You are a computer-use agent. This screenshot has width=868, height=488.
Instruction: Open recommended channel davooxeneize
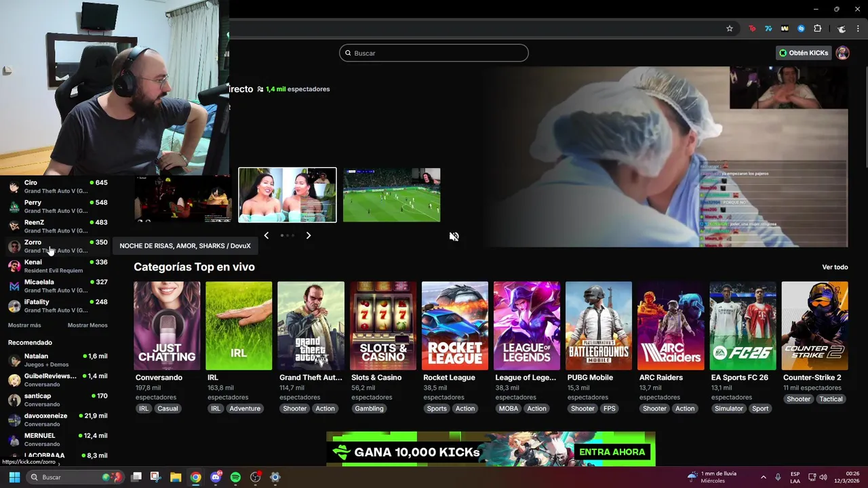pyautogui.click(x=58, y=420)
